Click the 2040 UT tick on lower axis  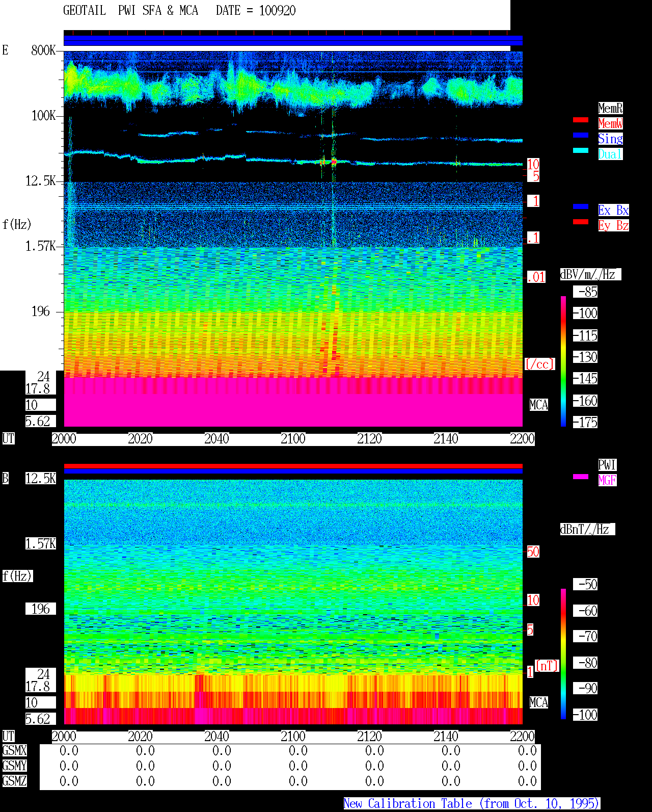216,736
